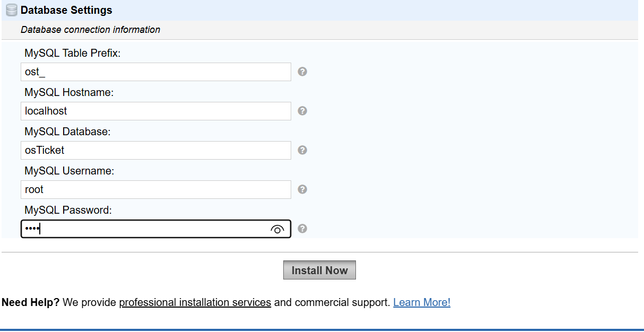
Task: Open help tip for MySQL Table Prefix
Action: click(x=302, y=72)
